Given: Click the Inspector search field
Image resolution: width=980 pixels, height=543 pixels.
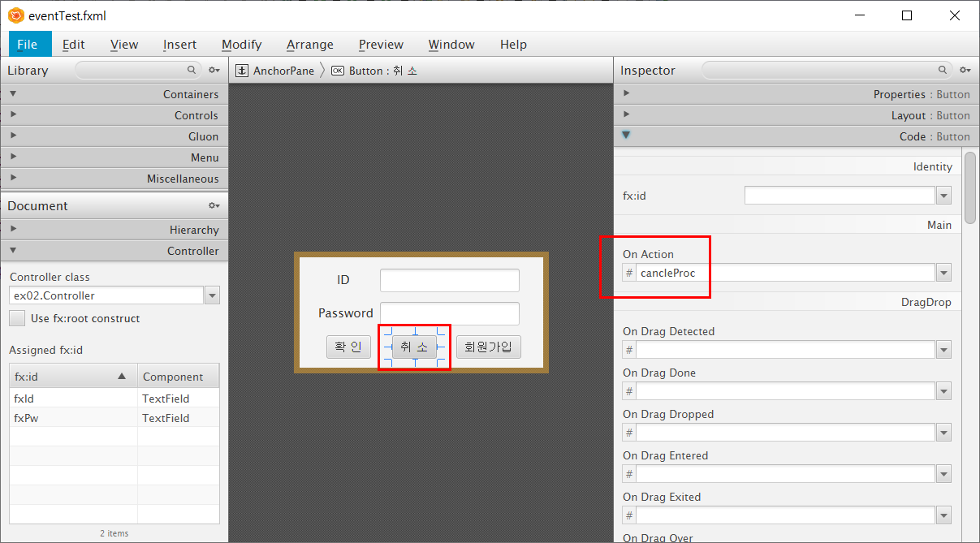Looking at the screenshot, I should (827, 71).
